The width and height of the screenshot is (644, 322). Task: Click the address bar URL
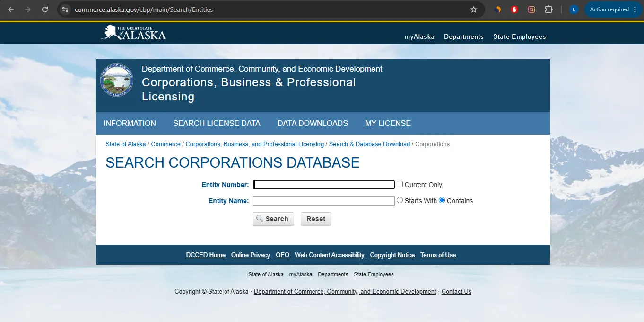[144, 9]
